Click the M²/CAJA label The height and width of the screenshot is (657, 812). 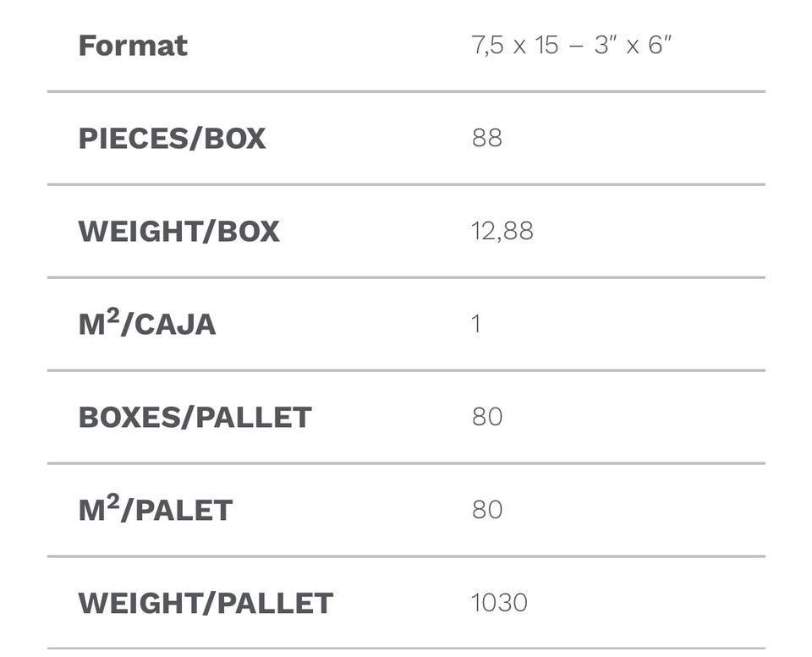point(147,324)
